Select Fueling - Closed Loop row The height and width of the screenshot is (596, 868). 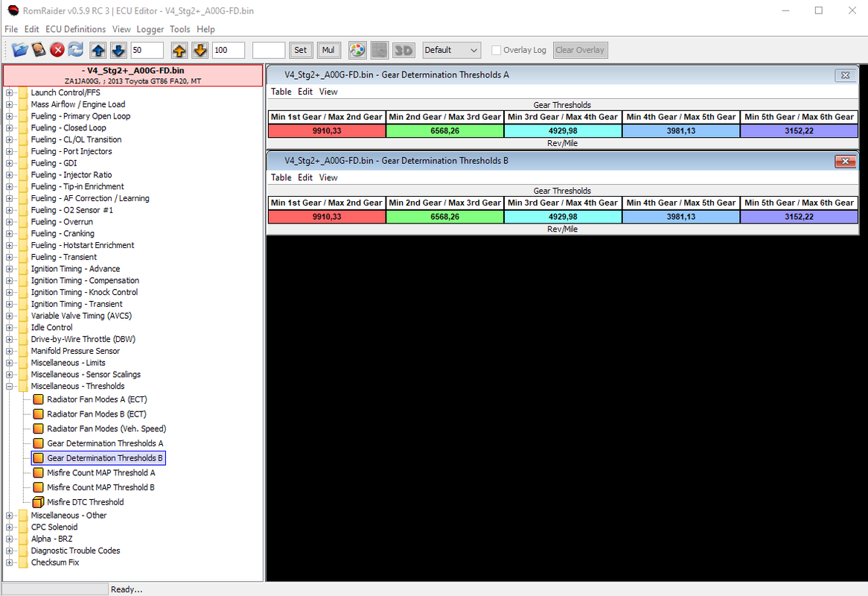tap(68, 127)
